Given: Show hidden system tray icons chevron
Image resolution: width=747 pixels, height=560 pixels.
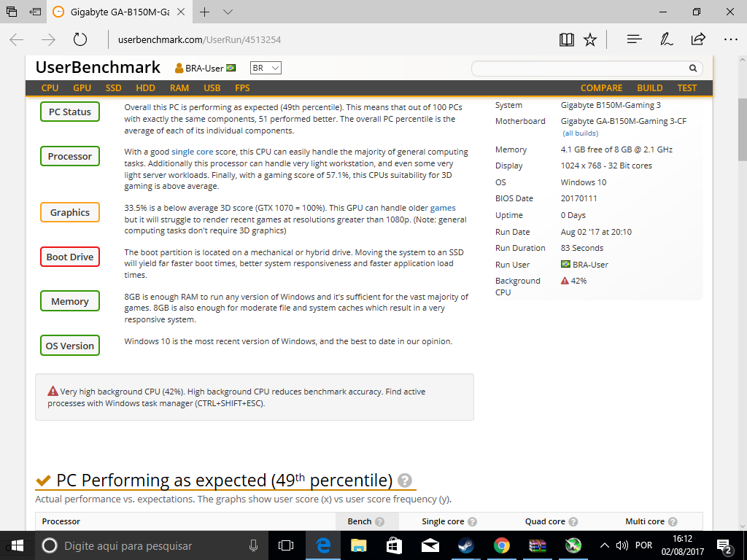Looking at the screenshot, I should pos(604,545).
